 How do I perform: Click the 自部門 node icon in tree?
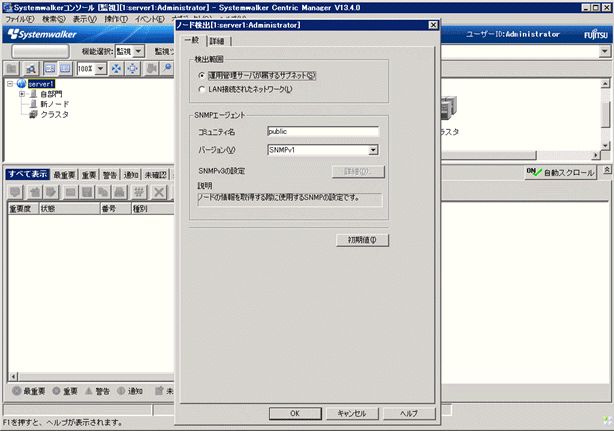[x=34, y=94]
